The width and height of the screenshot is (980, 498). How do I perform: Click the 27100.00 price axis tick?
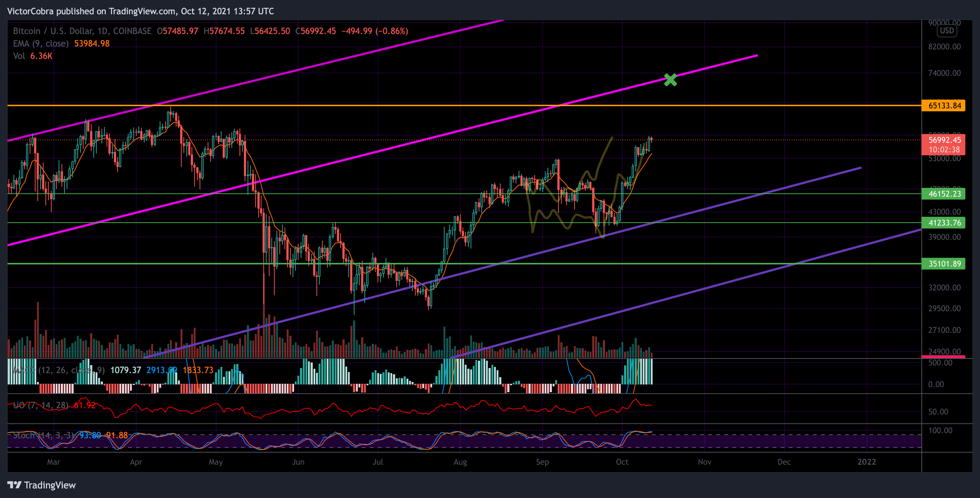[x=944, y=330]
